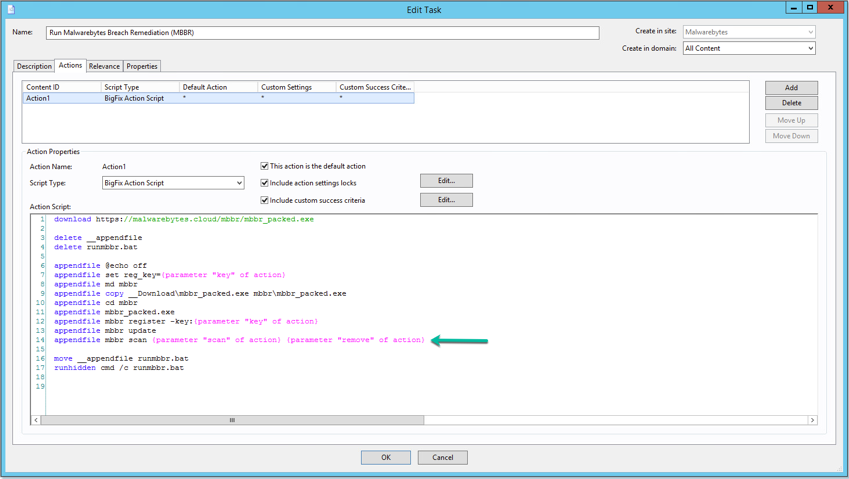Click the Move Up button
This screenshot has height=479, width=849.
[791, 120]
